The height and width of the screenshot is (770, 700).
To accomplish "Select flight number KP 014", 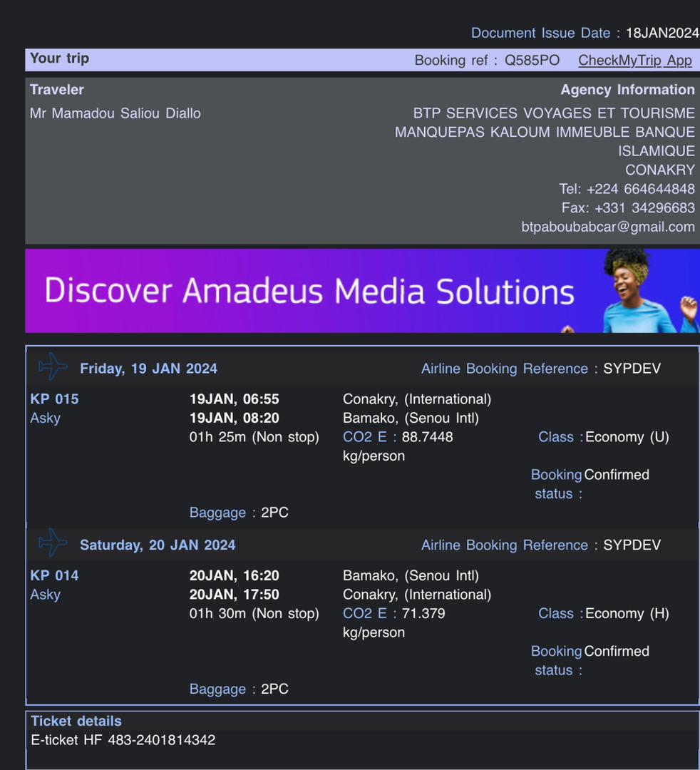I will pos(54,575).
